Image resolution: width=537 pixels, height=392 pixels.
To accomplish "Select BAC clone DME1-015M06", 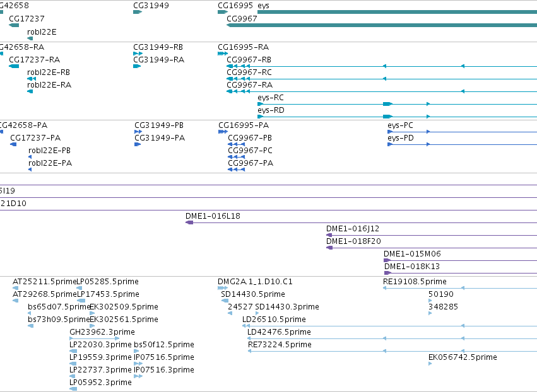I will pyautogui.click(x=412, y=254).
